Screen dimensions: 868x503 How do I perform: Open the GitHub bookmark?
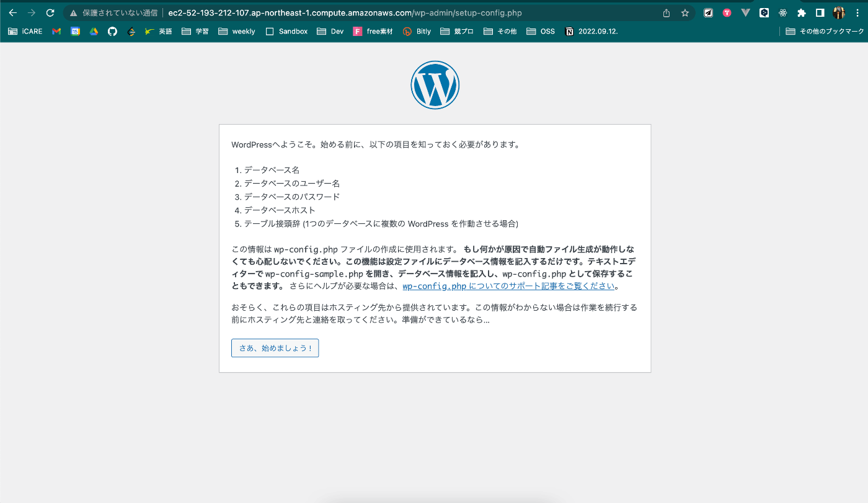(x=112, y=31)
